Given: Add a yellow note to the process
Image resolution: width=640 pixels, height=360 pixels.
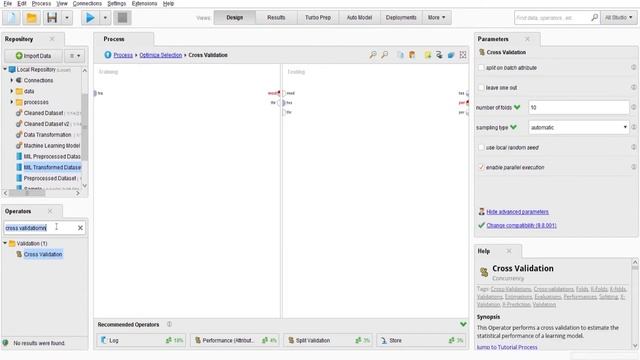Looking at the screenshot, I should 427,55.
